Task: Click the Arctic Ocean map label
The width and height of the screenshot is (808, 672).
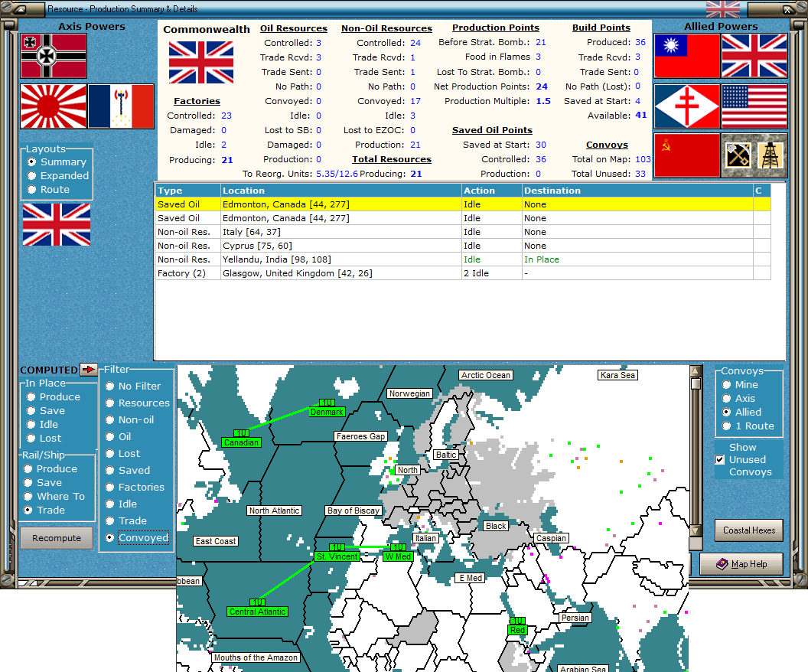Action: [485, 375]
